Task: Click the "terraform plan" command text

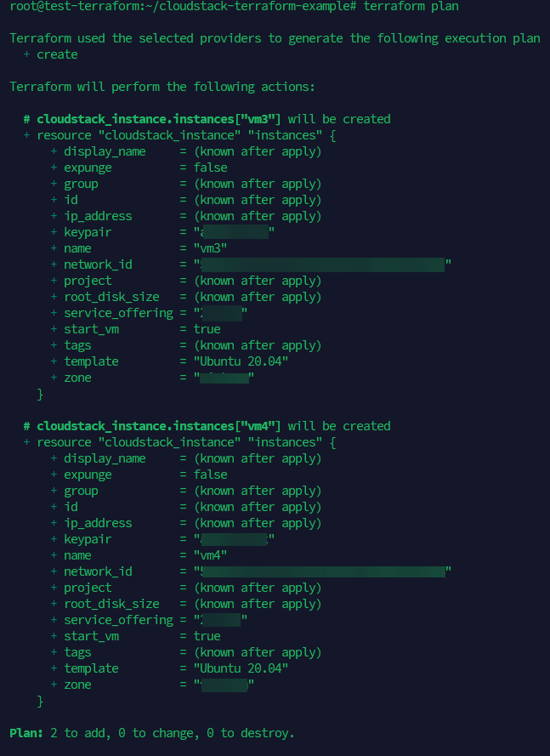Action: point(411,7)
